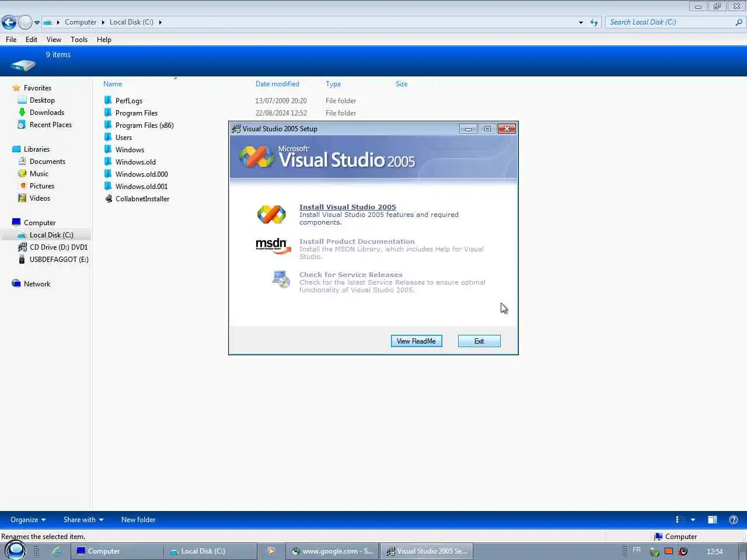Switch to Local Disk (C:) taskbar window
This screenshot has height=560, width=747.
211,551
